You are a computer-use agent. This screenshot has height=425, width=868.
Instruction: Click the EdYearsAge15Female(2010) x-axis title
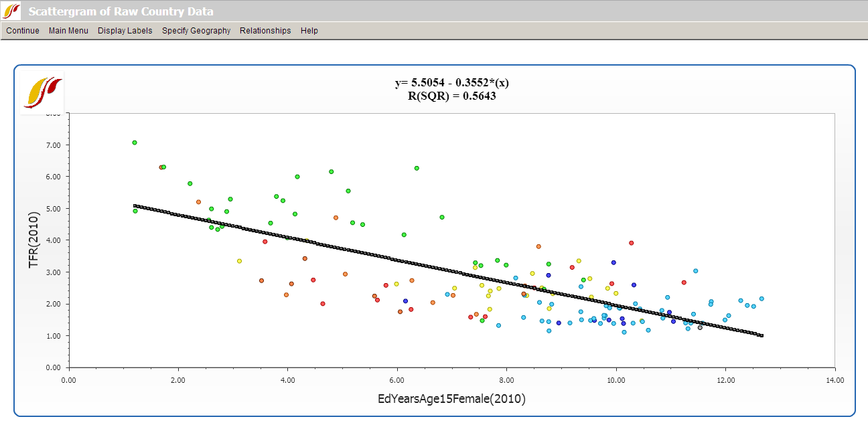coord(451,399)
